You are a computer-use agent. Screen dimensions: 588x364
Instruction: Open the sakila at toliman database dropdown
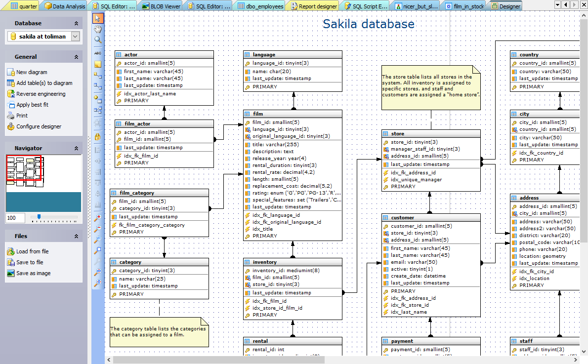pos(75,37)
